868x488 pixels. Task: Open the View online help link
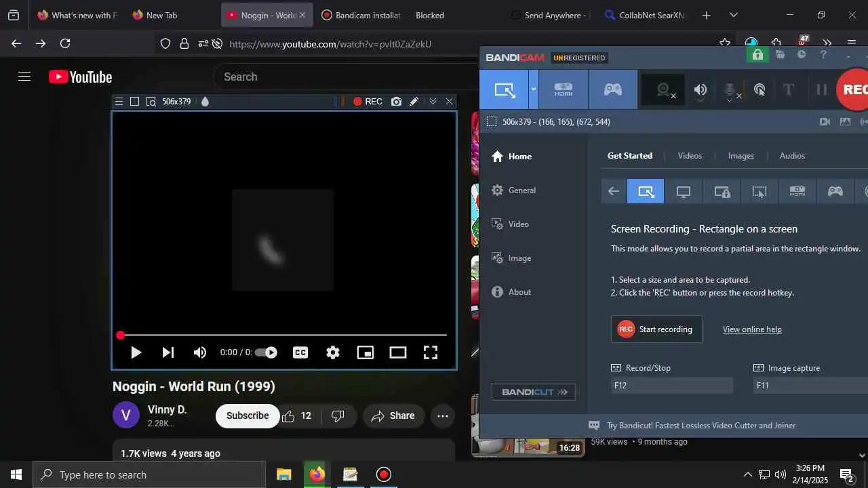[x=752, y=329]
